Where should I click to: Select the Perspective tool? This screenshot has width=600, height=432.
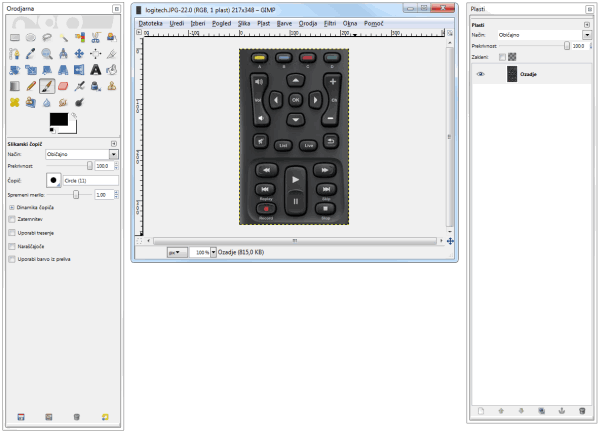click(x=63, y=70)
